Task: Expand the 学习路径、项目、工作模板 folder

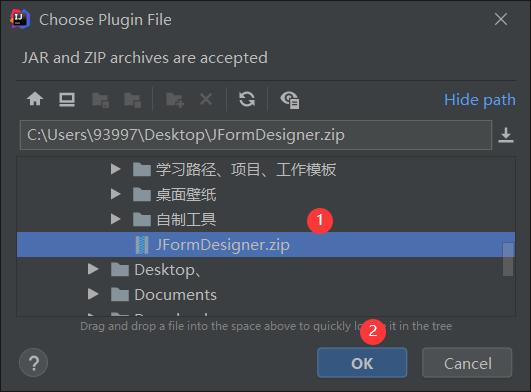Action: (x=115, y=169)
